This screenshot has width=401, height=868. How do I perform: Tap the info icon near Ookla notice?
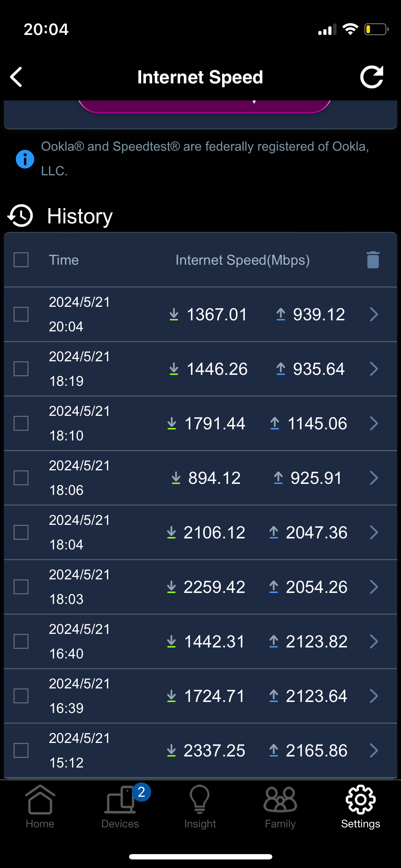click(25, 159)
